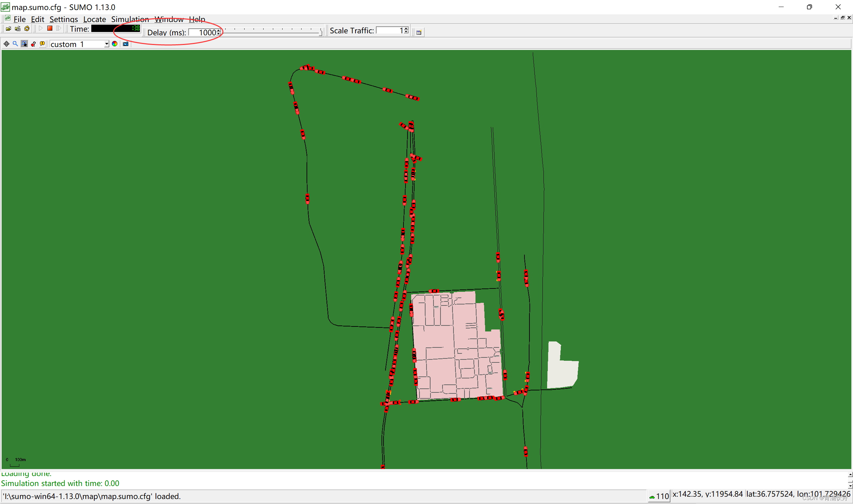
Task: Open the Settings menu
Action: 64,19
